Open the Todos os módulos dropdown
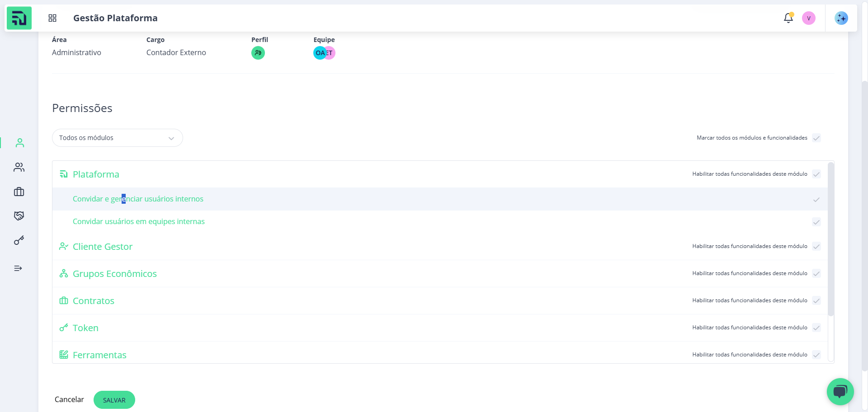This screenshot has height=412, width=868. pyautogui.click(x=117, y=138)
